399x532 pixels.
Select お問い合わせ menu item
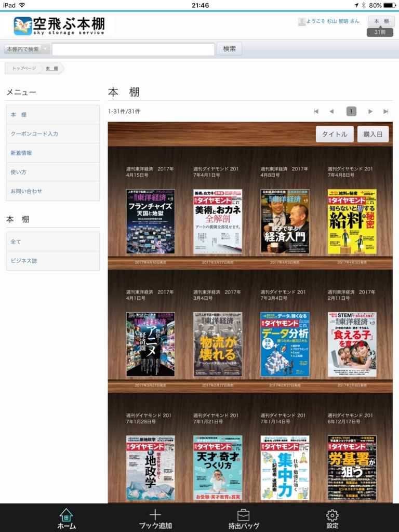(52, 191)
